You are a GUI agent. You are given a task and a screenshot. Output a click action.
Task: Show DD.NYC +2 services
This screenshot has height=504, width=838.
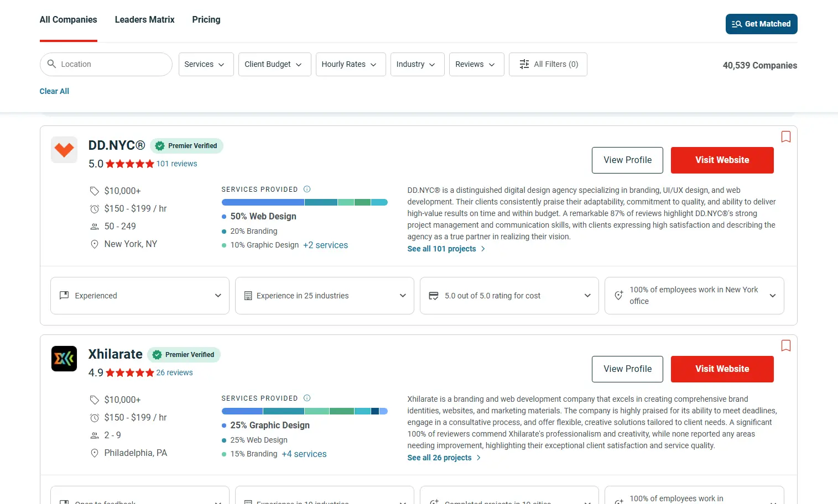(x=325, y=245)
